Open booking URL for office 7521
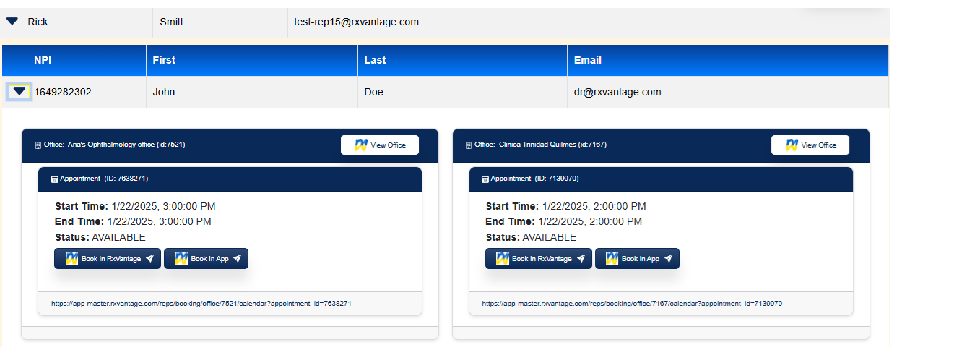Viewport: 980px width, 350px height. click(201, 304)
